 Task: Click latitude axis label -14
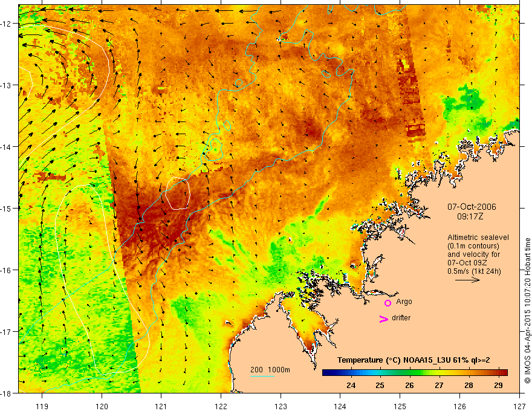coord(6,147)
